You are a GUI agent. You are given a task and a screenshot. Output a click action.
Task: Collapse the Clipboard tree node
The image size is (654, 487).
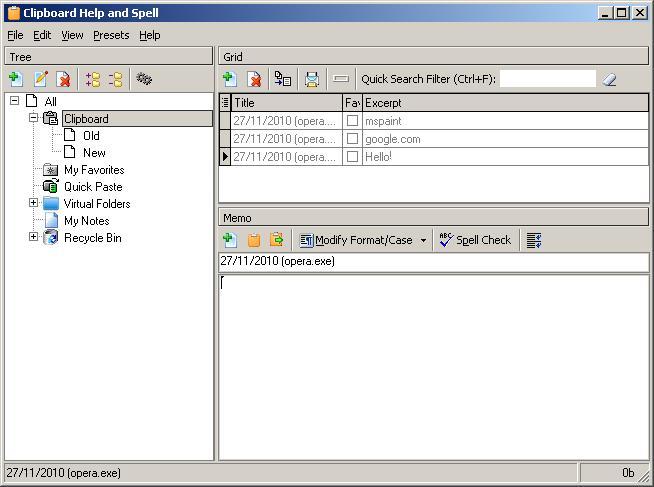point(33,118)
